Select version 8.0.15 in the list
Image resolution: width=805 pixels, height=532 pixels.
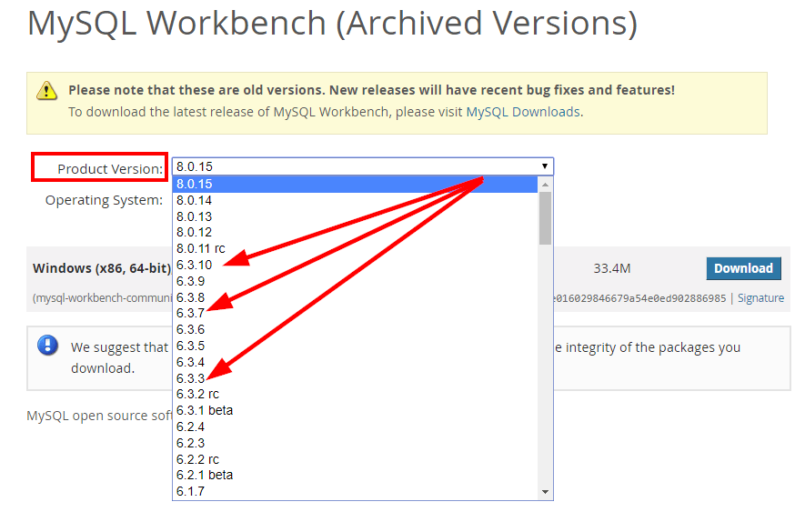(x=355, y=184)
